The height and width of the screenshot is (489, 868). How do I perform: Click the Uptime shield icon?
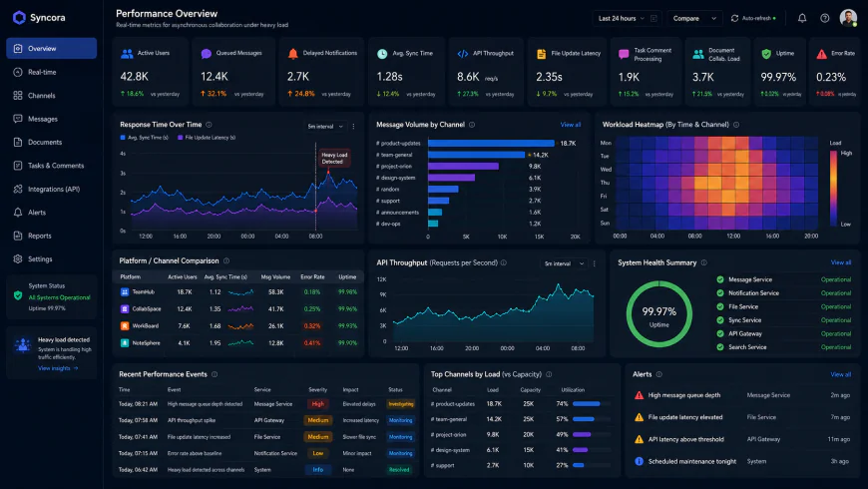(x=766, y=54)
